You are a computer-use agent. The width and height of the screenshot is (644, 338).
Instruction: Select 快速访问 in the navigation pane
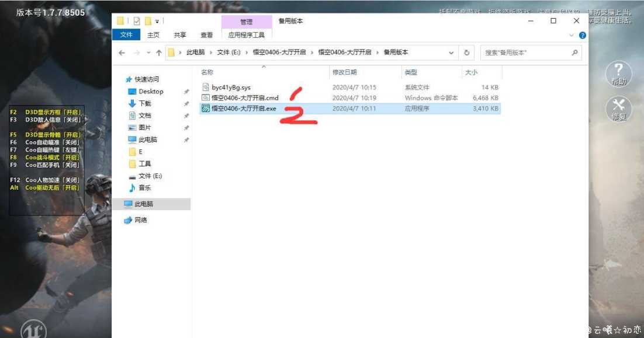(x=146, y=79)
